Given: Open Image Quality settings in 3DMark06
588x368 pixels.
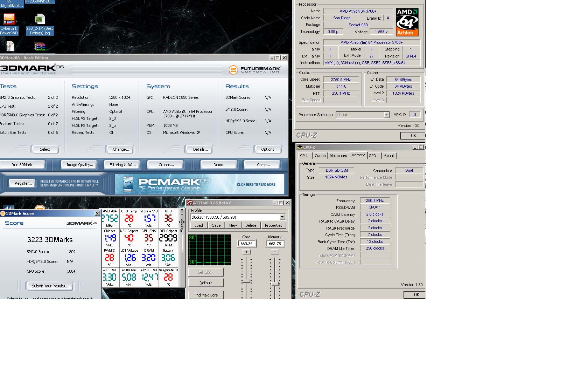Looking at the screenshot, I should 80,165.
